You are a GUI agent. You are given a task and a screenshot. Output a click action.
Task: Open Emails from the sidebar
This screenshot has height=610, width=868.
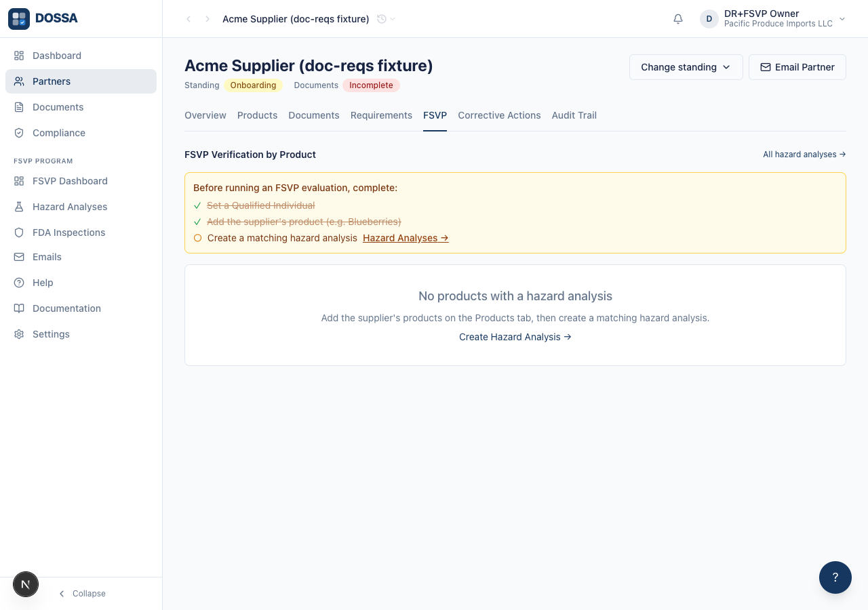[81, 257]
